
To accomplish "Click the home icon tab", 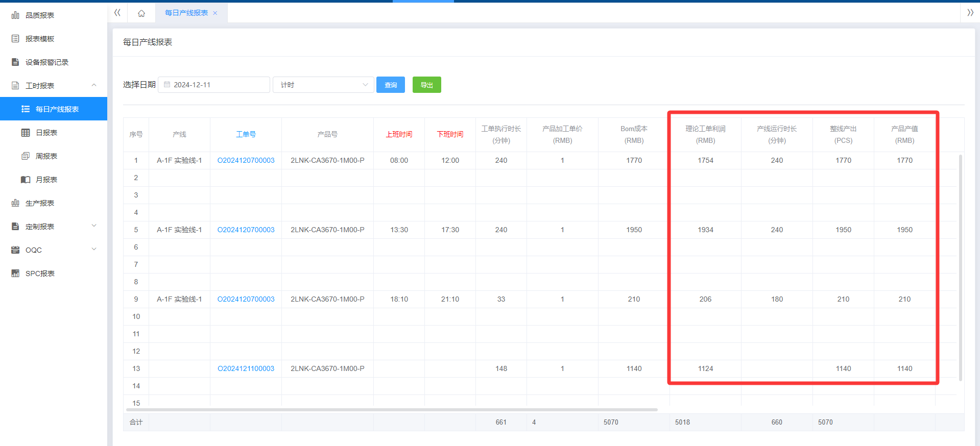I will pyautogui.click(x=141, y=13).
